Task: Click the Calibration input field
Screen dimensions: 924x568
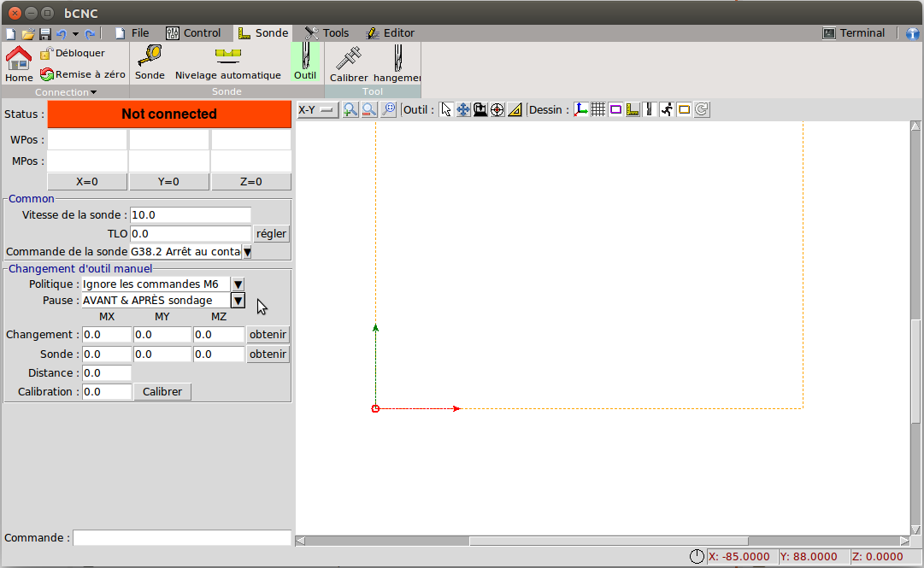Action: point(107,391)
